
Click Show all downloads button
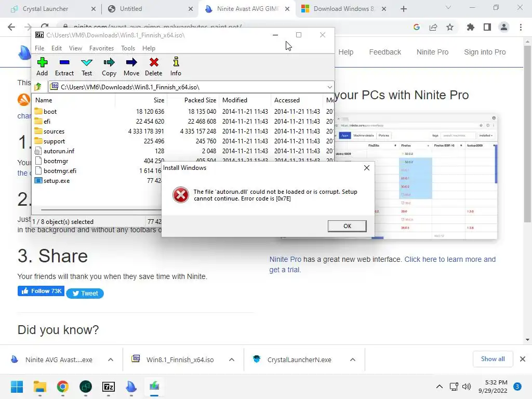(493, 359)
